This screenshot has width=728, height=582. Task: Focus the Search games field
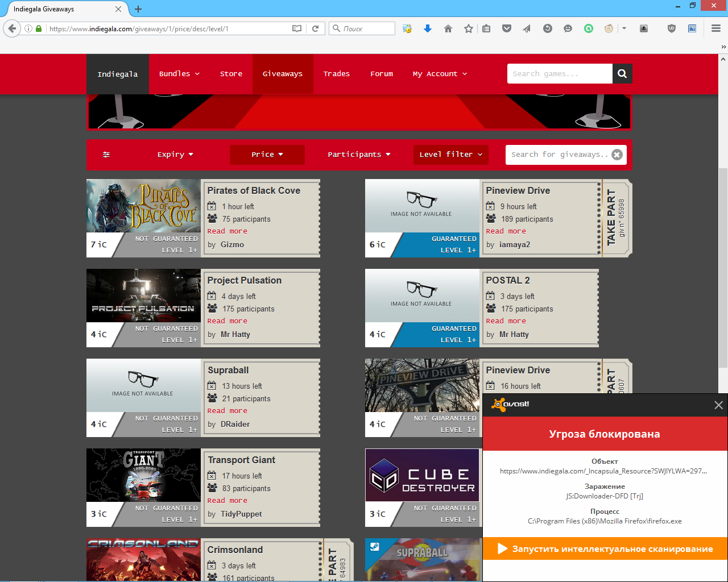560,74
